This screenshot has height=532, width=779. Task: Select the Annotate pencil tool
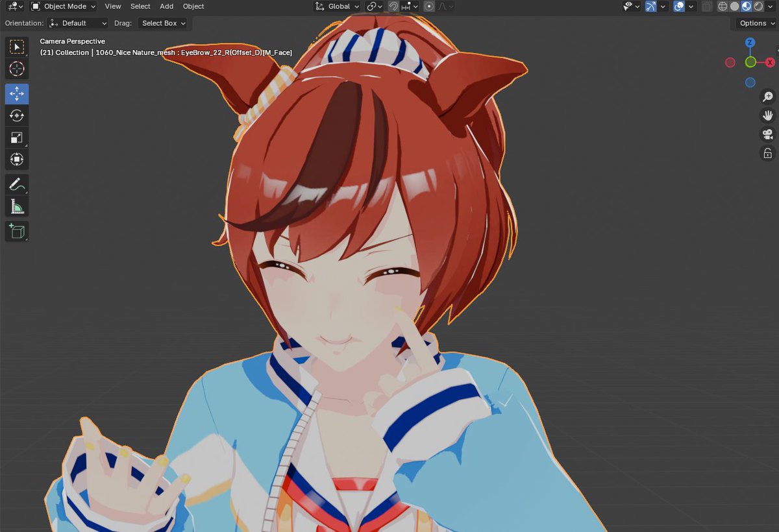(17, 184)
